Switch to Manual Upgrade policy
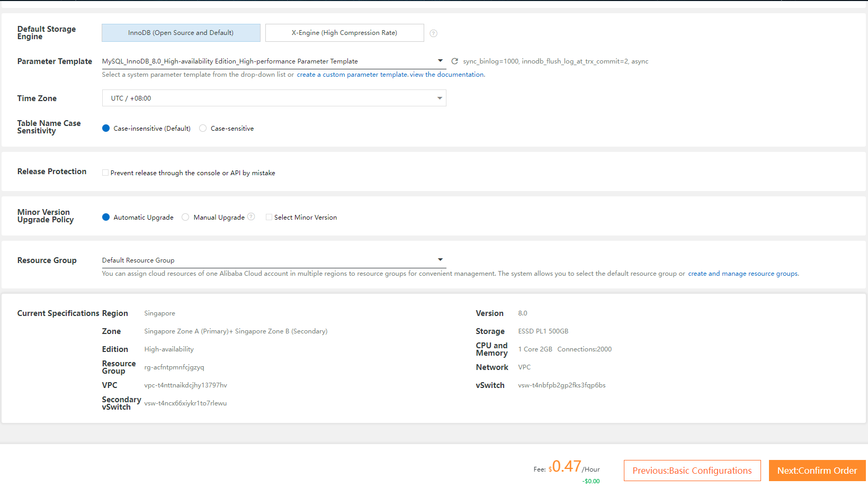This screenshot has width=868, height=497. coord(185,217)
